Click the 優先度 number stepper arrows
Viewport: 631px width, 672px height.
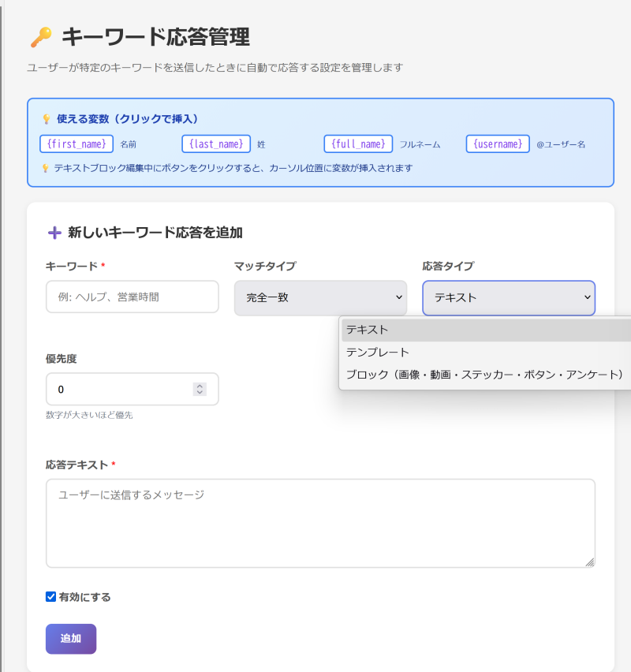pyautogui.click(x=200, y=390)
